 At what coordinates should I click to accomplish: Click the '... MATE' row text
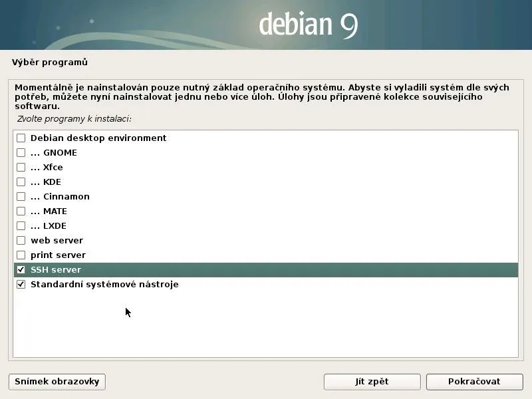[x=49, y=211]
